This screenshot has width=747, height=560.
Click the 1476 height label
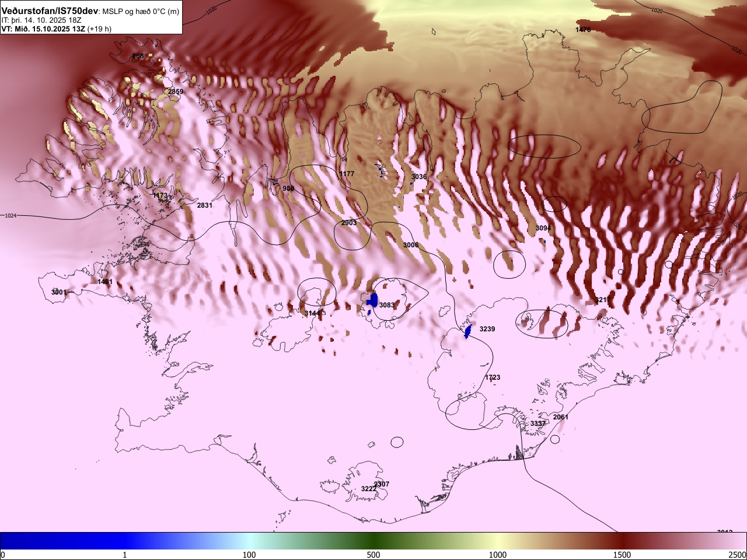pyautogui.click(x=583, y=29)
